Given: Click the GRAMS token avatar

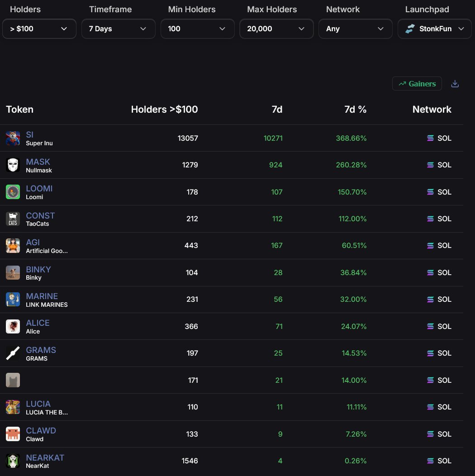Looking at the screenshot, I should (13, 353).
